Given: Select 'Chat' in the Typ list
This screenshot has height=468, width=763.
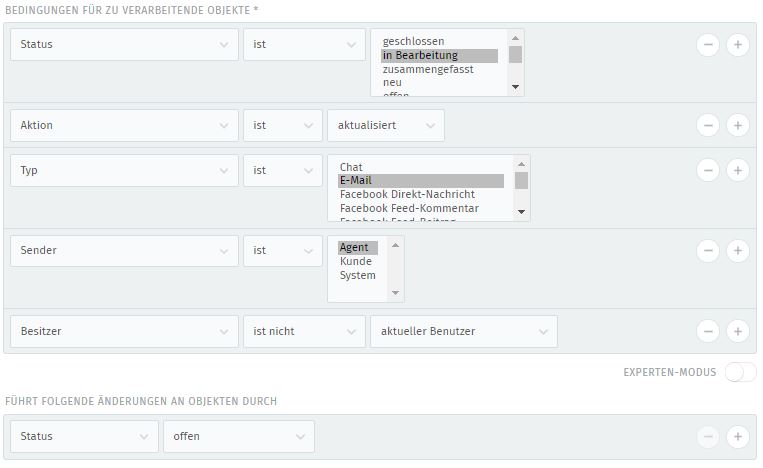Looking at the screenshot, I should point(351,167).
